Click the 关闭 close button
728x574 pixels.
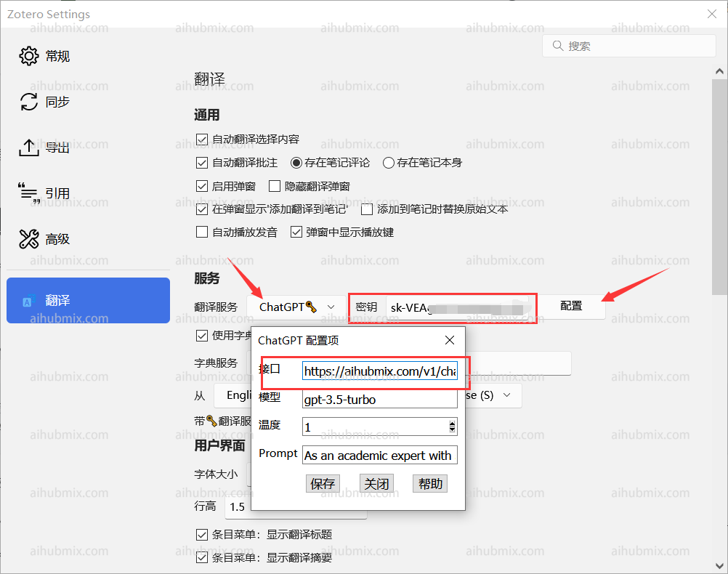[376, 483]
